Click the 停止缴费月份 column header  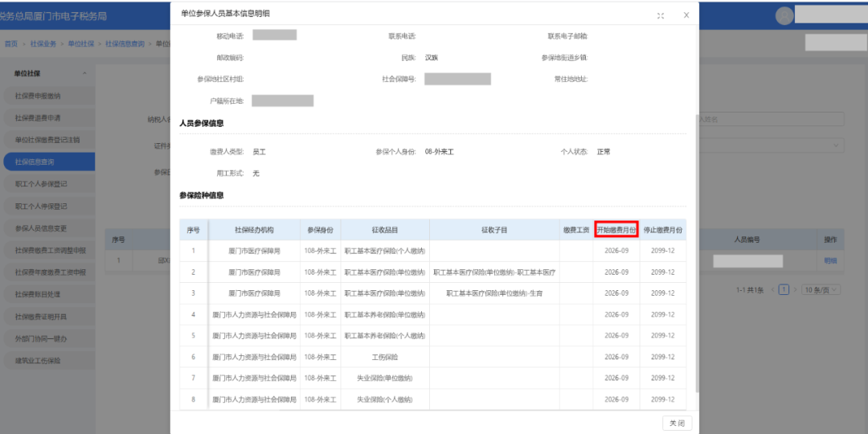(x=662, y=229)
